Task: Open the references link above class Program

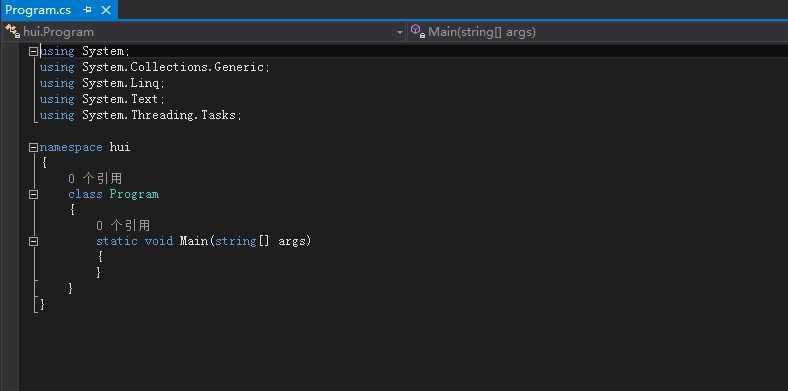Action: click(95, 178)
